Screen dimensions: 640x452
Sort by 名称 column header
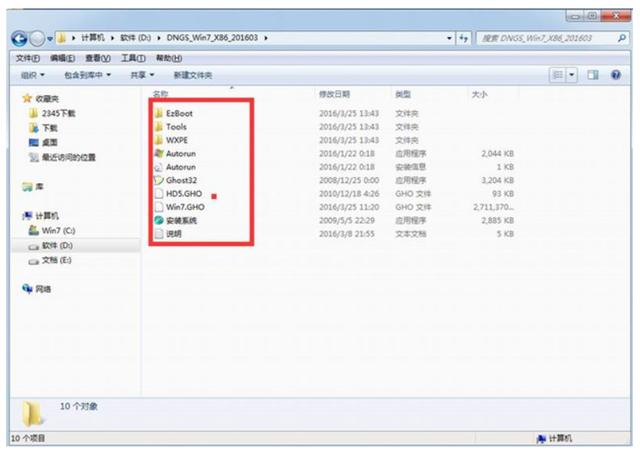160,94
